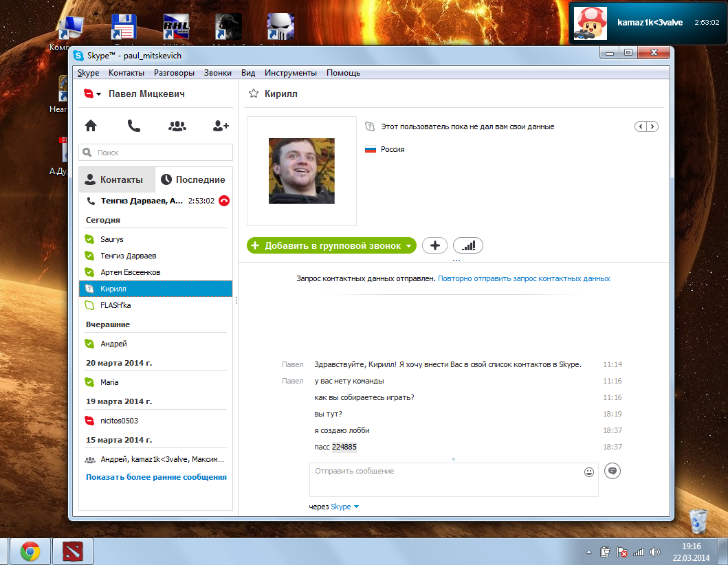Open the через Skype dropdown
The width and height of the screenshot is (728, 565).
click(344, 507)
